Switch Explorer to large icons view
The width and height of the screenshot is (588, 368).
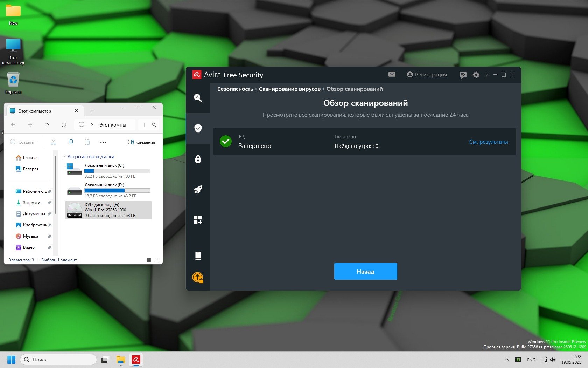click(x=157, y=260)
